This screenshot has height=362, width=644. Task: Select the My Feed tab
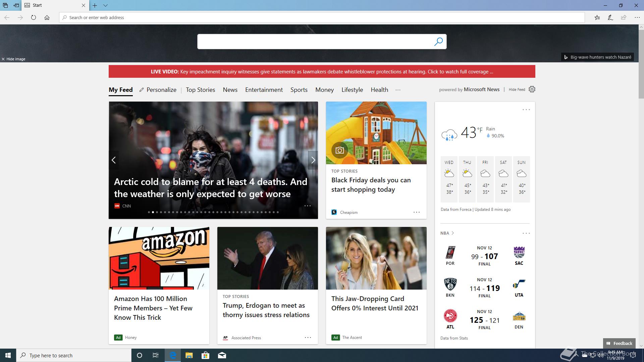(121, 90)
